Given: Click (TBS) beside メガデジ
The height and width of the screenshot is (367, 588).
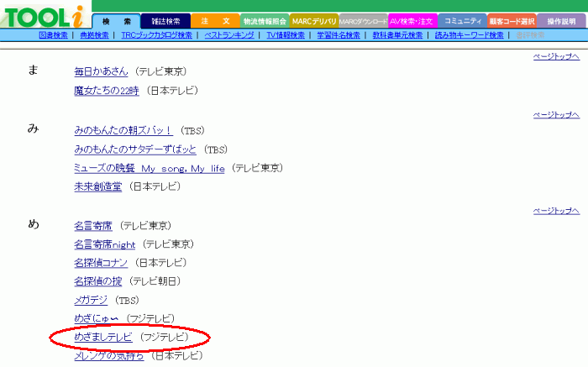Looking at the screenshot, I should tap(127, 301).
